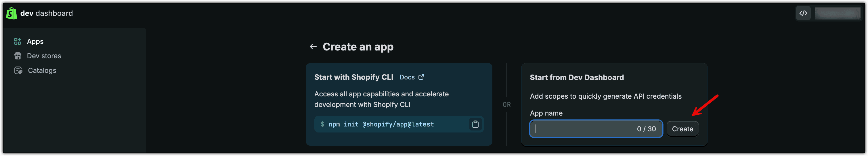Focus the App name input field

pyautogui.click(x=596, y=129)
